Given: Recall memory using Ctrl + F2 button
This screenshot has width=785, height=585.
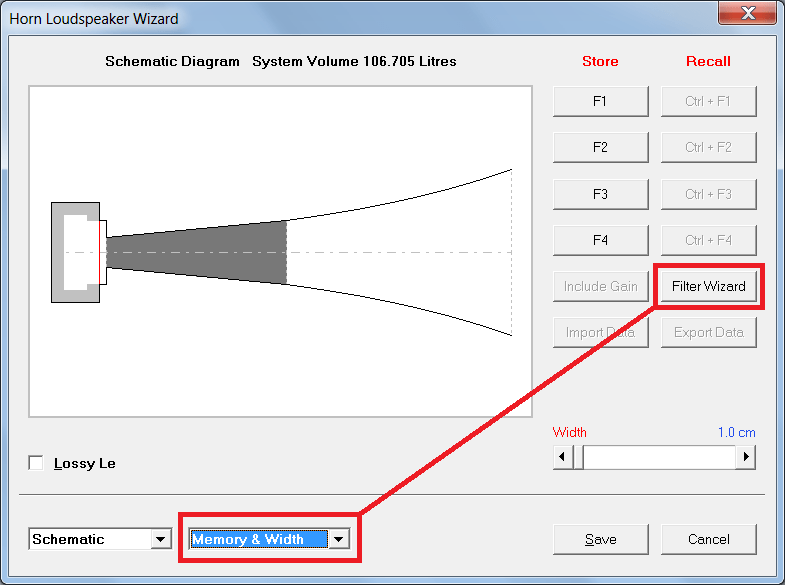Looking at the screenshot, I should pyautogui.click(x=708, y=148).
